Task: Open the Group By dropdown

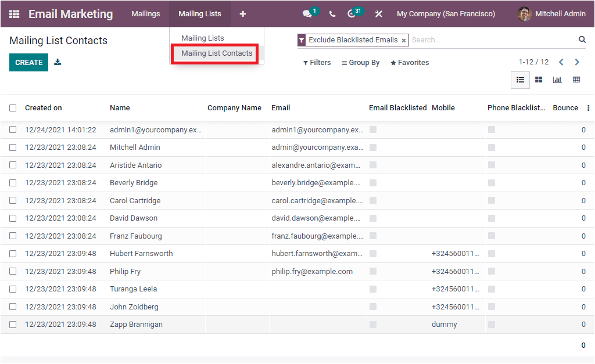Action: (x=360, y=62)
